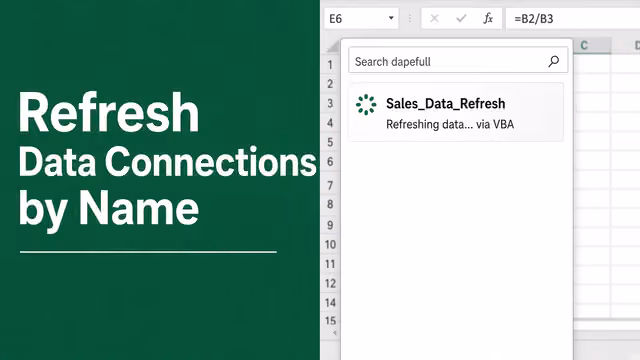The image size is (640, 360).
Task: Select the column C header
Action: pos(592,46)
